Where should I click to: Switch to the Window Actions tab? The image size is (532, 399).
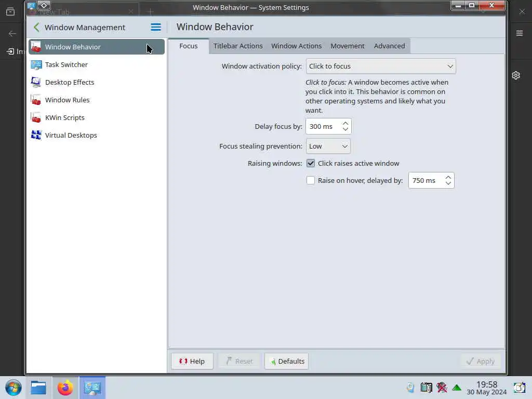(296, 46)
